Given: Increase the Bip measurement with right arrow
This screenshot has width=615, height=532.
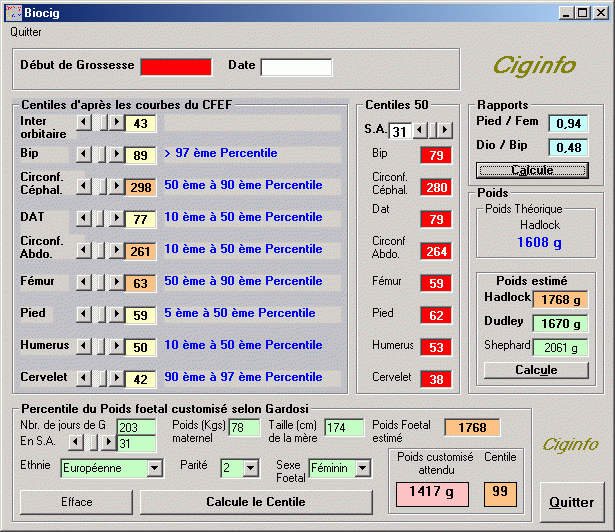Looking at the screenshot, I should click(116, 155).
